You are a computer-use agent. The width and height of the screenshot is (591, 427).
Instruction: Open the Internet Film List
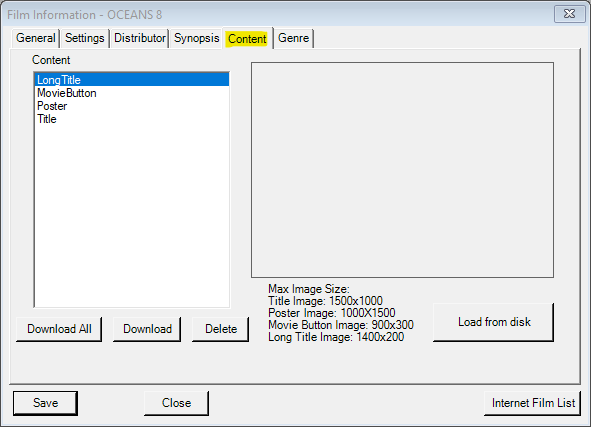point(533,403)
